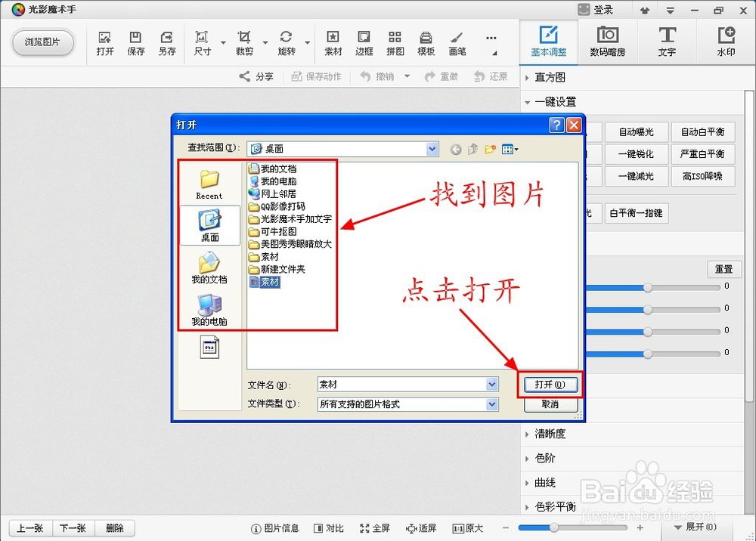Select the 光影魔术手加文字 folder
Screen dimensions: 756x541
(x=291, y=219)
